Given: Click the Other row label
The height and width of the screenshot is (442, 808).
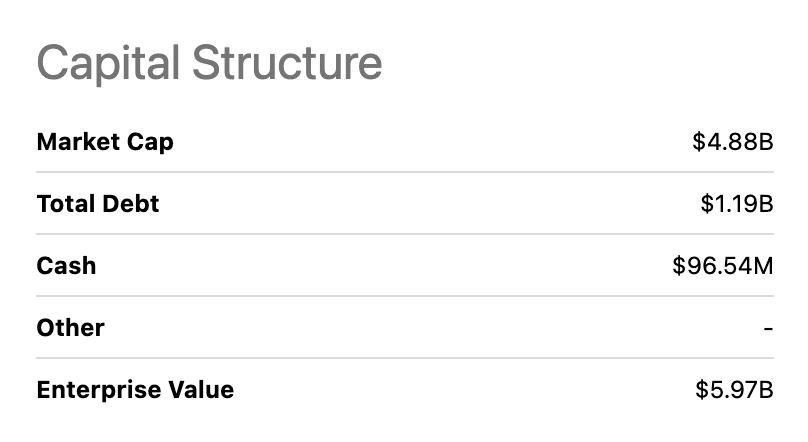Looking at the screenshot, I should tap(70, 327).
